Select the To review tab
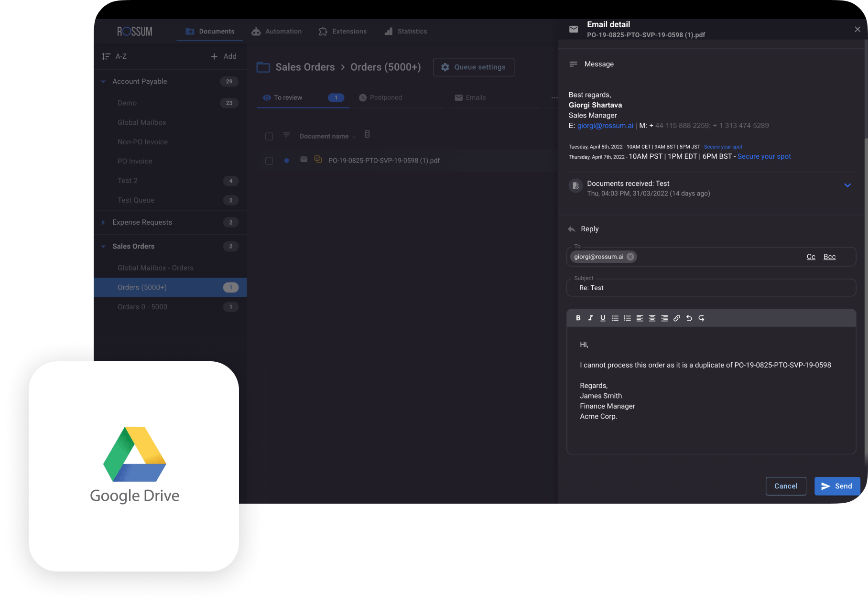 pyautogui.click(x=303, y=98)
